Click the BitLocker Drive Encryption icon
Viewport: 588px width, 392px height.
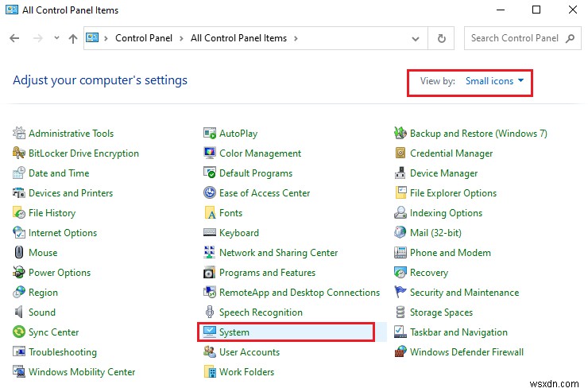coord(19,153)
